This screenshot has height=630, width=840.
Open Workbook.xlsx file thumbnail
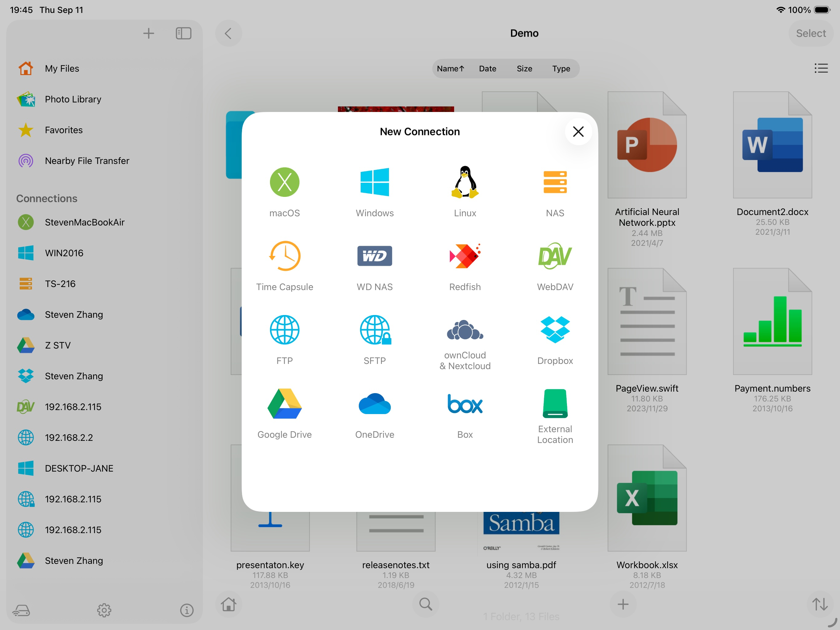[647, 498]
